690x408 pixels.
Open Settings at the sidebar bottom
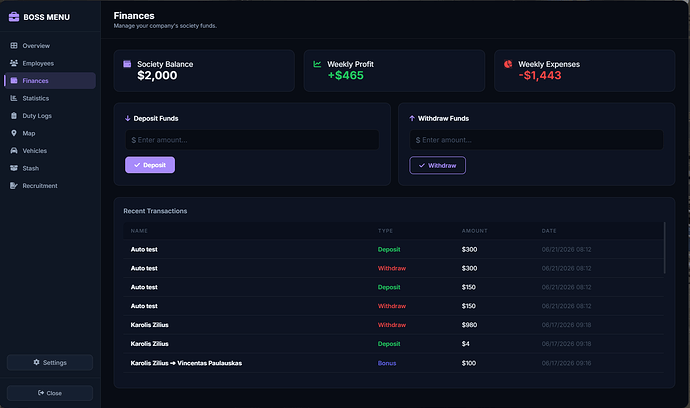click(50, 363)
